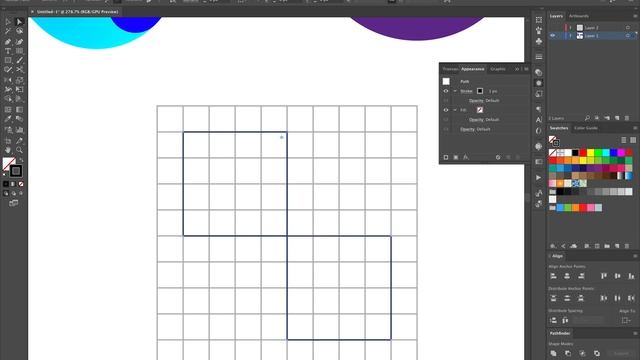Open Stroke color swatch in Appearance
The width and height of the screenshot is (640, 360).
coord(480,91)
